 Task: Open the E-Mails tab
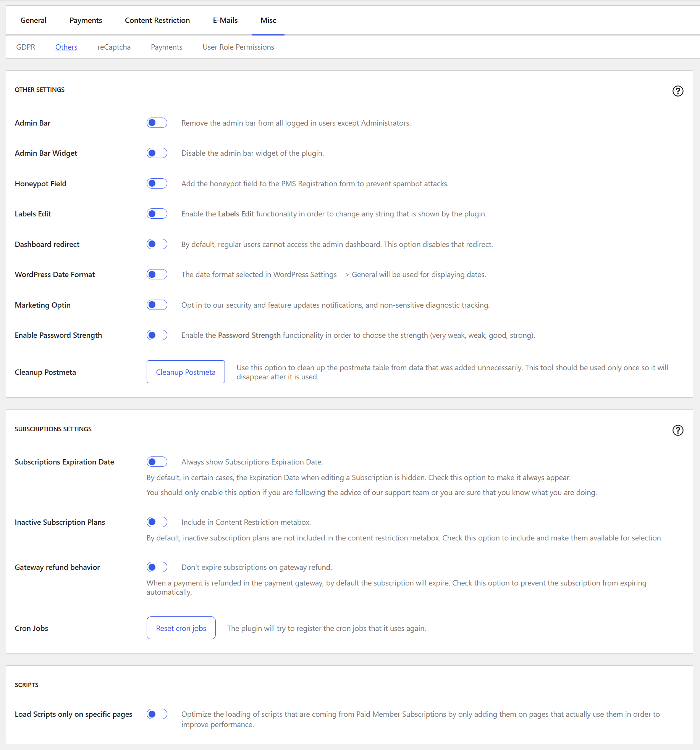225,20
